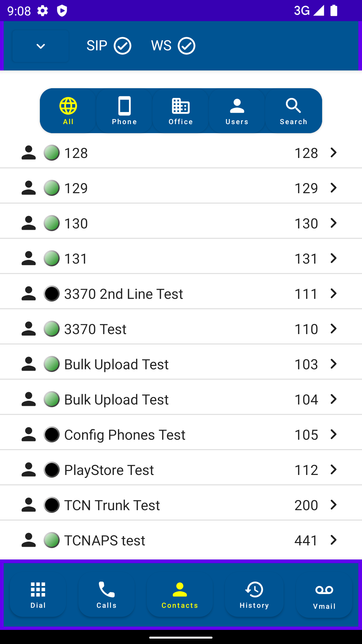Tap the settings gear in status bar

coord(43,11)
